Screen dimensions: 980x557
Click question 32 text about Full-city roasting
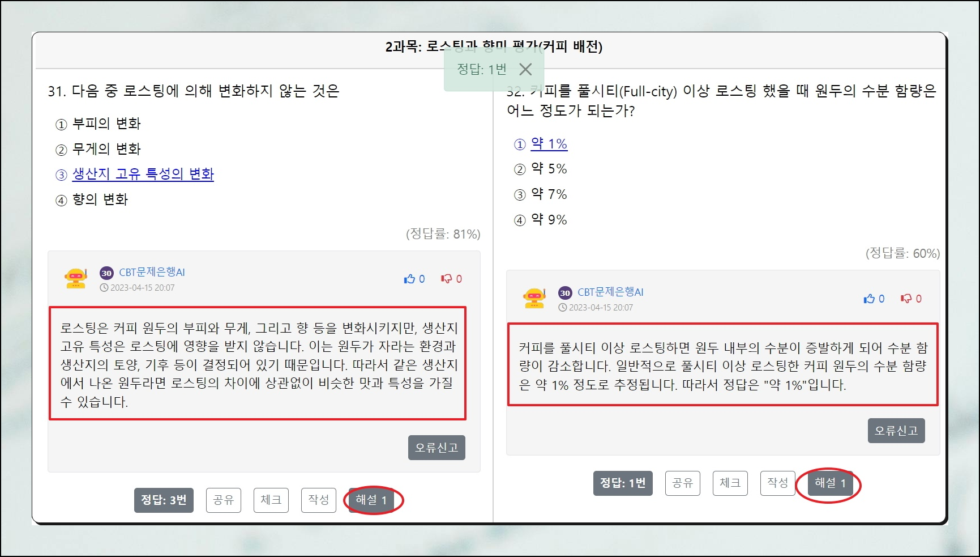[721, 100]
